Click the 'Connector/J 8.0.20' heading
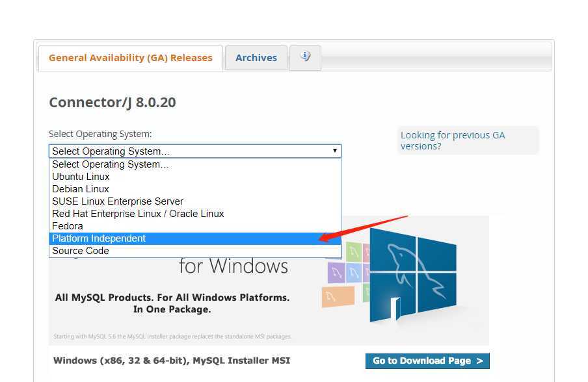 (113, 103)
